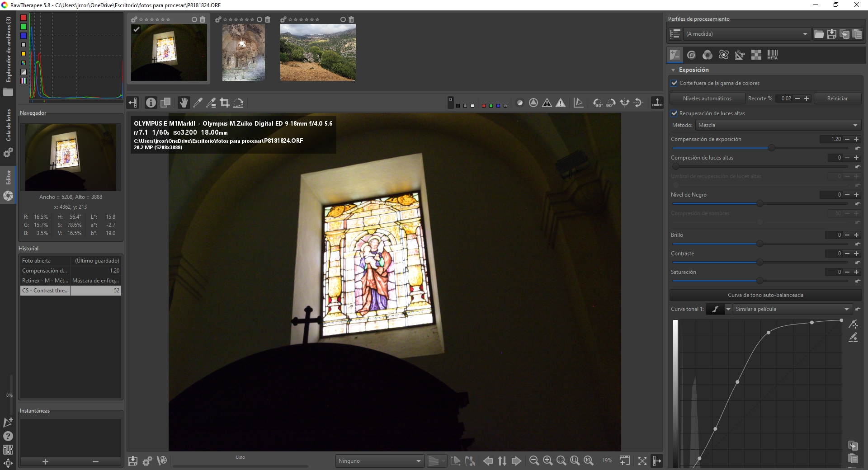Switch to the Advanced tools tab
868x470 pixels.
(724, 55)
